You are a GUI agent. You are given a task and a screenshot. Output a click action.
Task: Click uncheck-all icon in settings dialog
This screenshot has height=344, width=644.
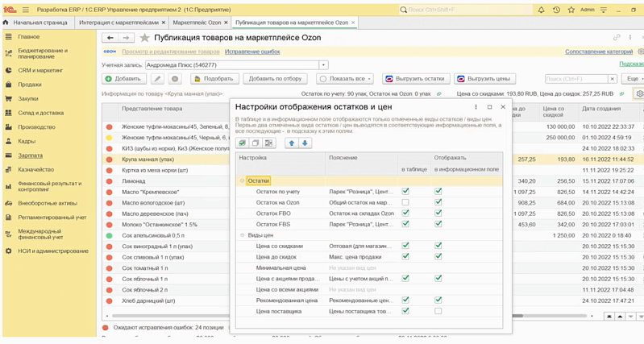[x=256, y=143]
